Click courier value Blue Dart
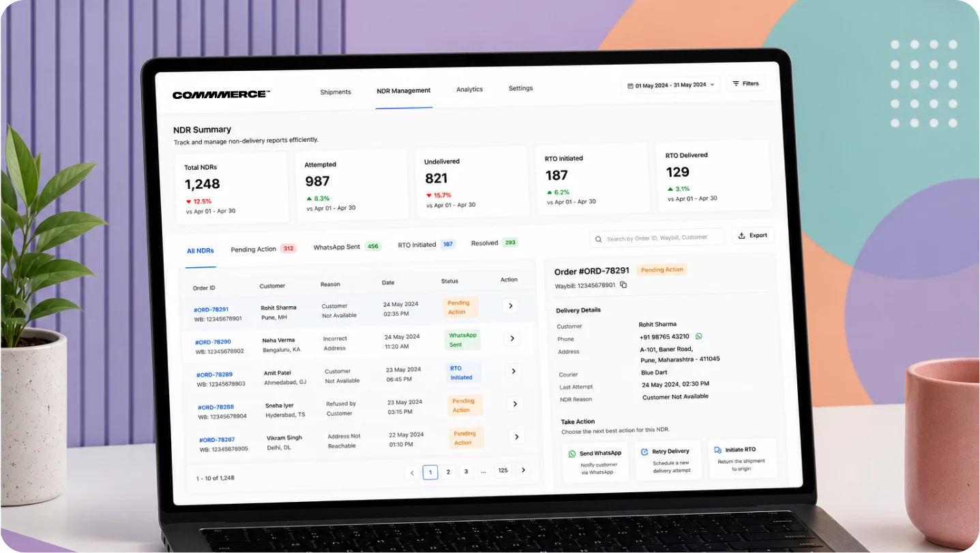 point(655,373)
